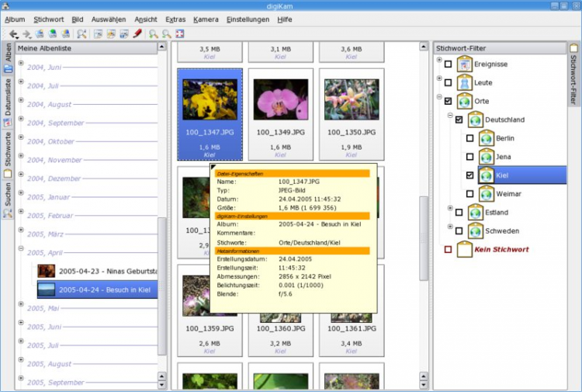Click the first image-view icon after the search tool
Image resolution: width=582 pixels, height=392 pixels.
(x=98, y=34)
